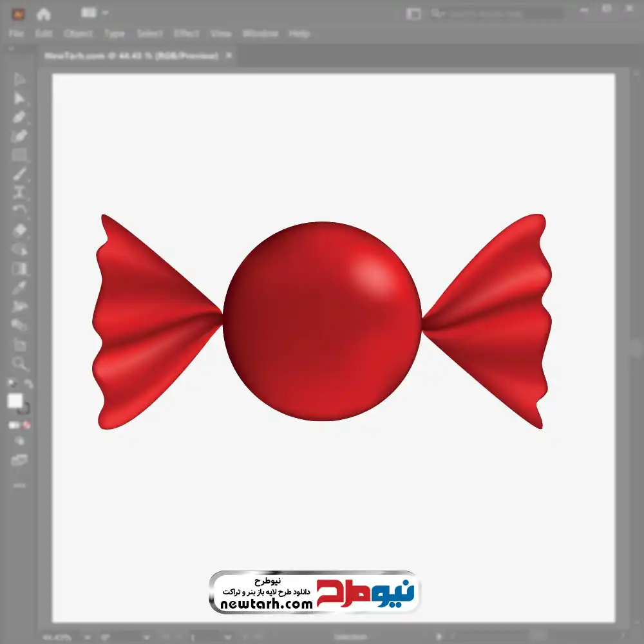The width and height of the screenshot is (644, 644).
Task: Open the File menu
Action: tap(16, 33)
